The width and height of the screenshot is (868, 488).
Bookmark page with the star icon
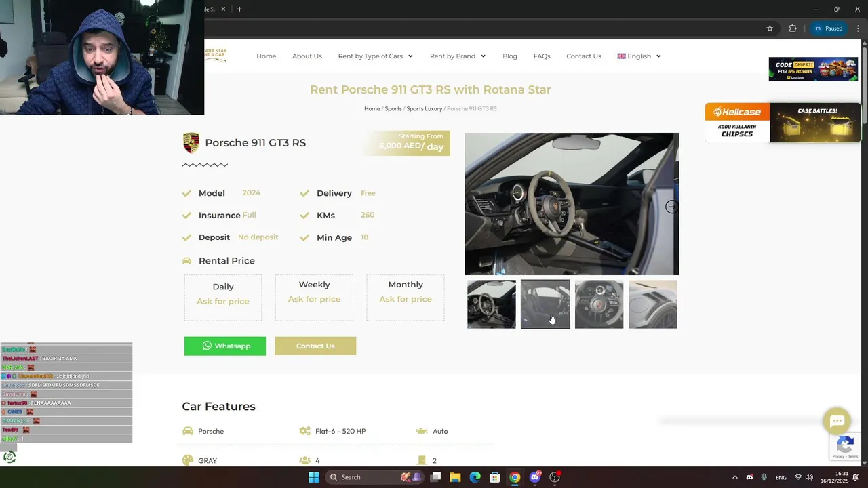(770, 28)
